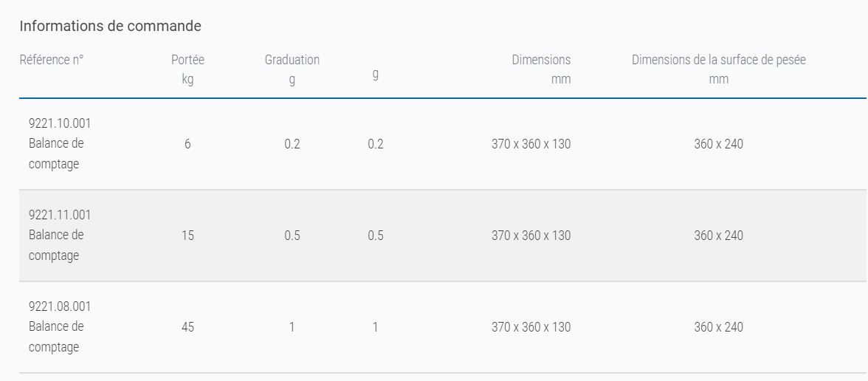Select the 6 kg capacity cell
The width and height of the screenshot is (868, 381).
[187, 144]
